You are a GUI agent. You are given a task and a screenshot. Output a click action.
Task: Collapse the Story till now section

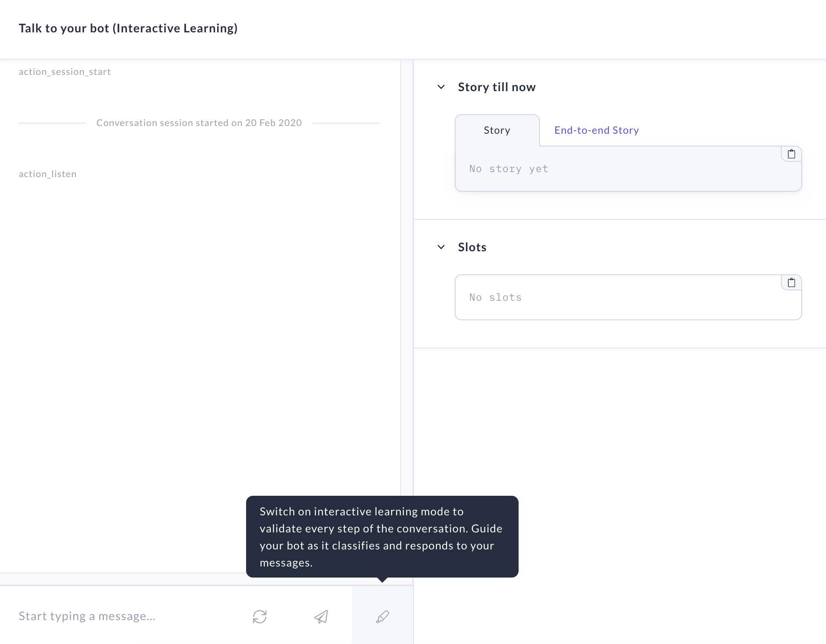[x=441, y=87]
